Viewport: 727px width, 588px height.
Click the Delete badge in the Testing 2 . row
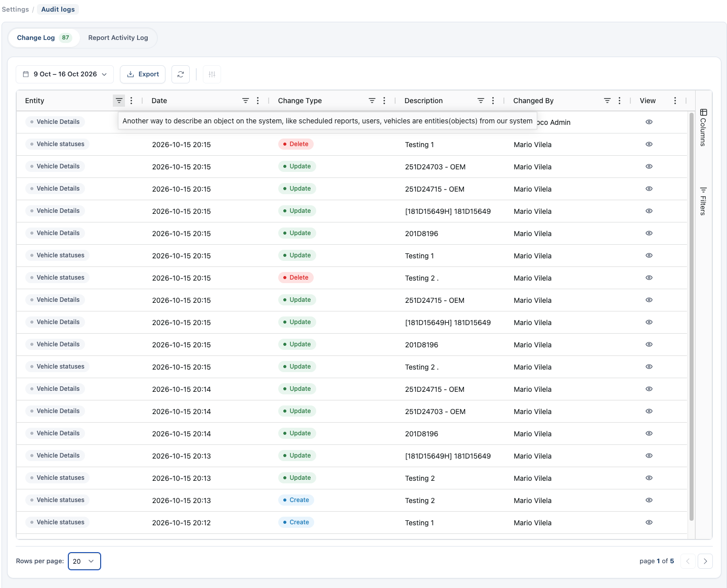coord(296,278)
